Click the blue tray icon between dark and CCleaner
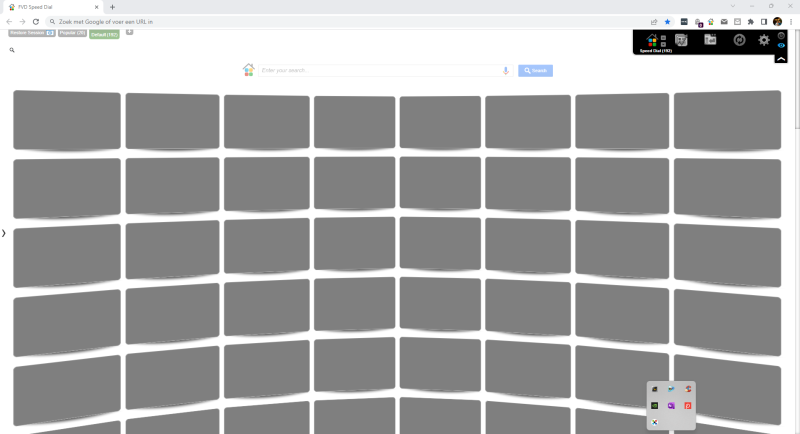The image size is (800, 434). click(x=671, y=389)
